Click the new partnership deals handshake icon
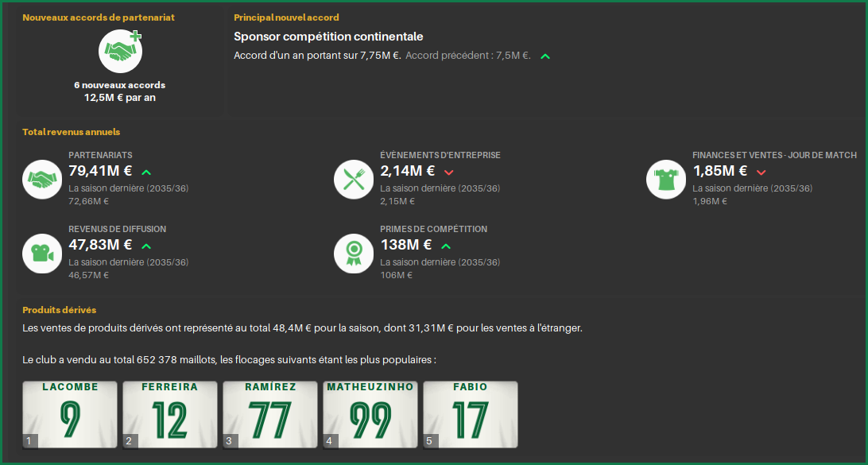The height and width of the screenshot is (465, 868). click(120, 51)
